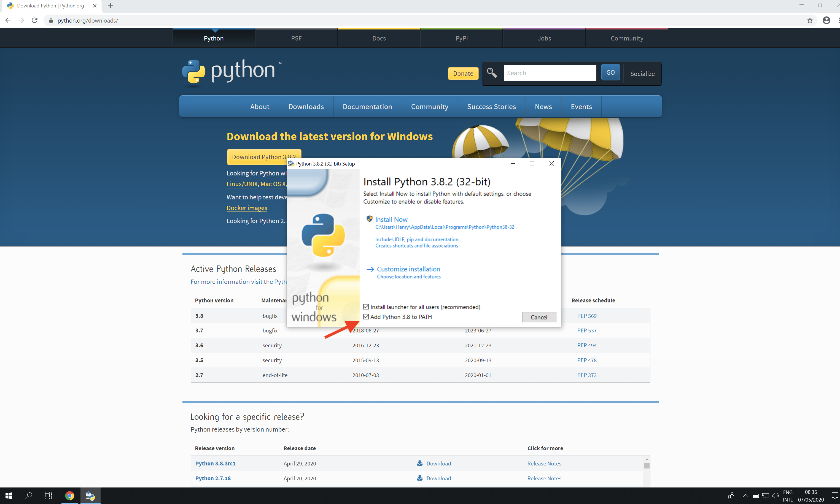Select the Python top navigation tab

(x=214, y=38)
